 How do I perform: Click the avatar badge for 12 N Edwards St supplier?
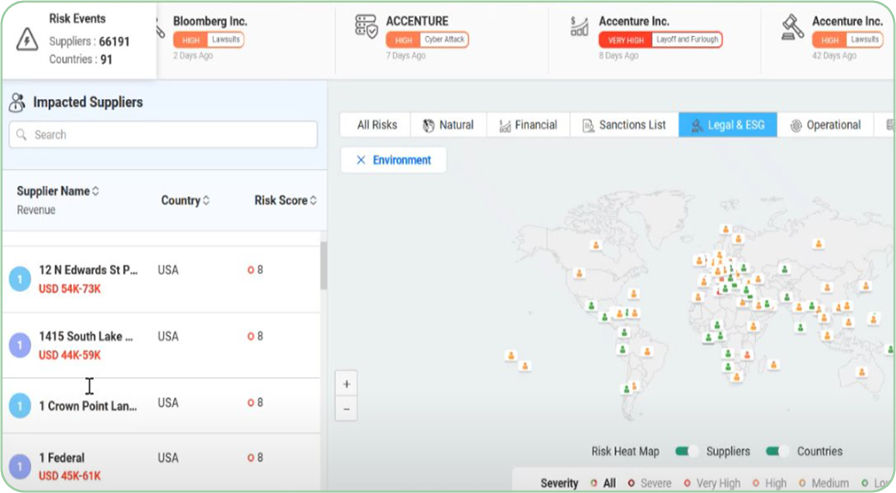pos(20,279)
